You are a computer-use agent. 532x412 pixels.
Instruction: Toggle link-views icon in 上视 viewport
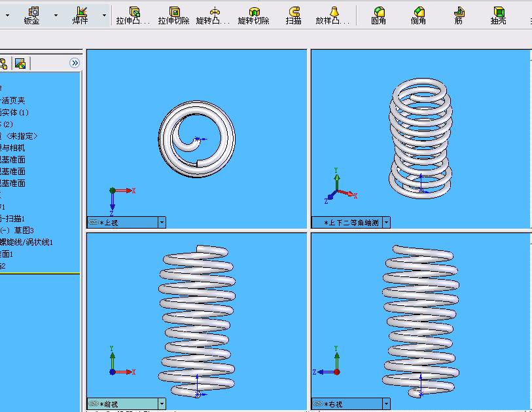(94, 222)
